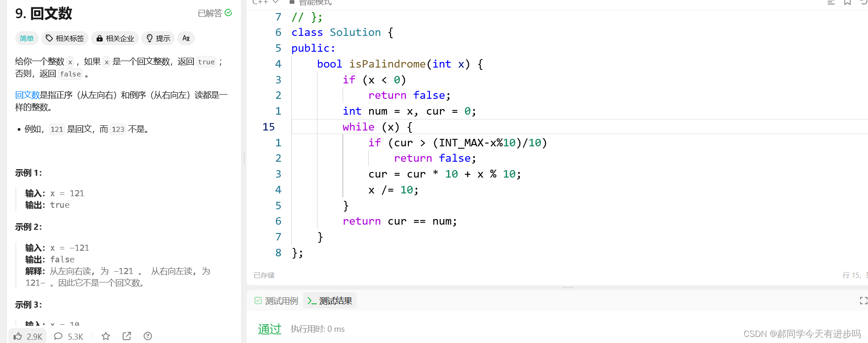Click the input line x = 121
This screenshot has height=343, width=868.
[55, 193]
